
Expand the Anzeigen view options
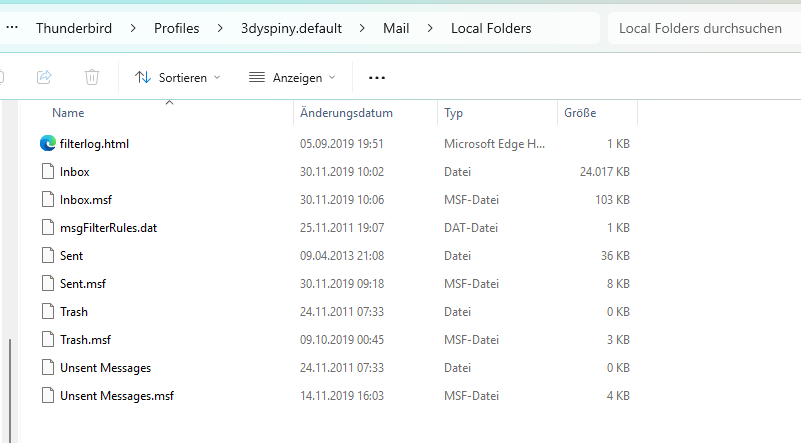tap(292, 77)
